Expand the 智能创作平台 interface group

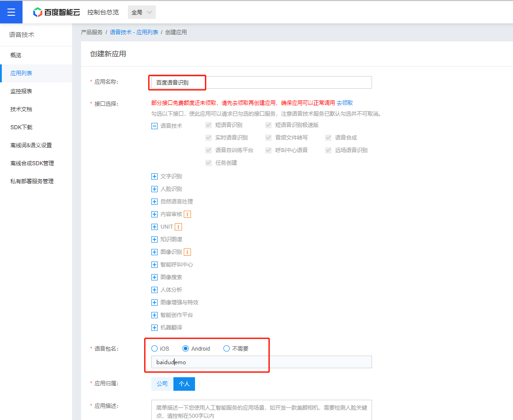tap(154, 315)
